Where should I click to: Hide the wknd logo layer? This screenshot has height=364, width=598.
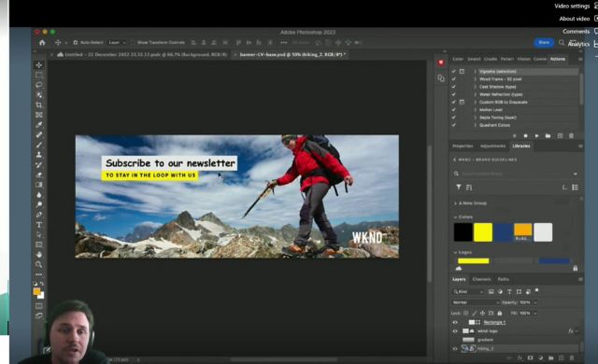[455, 331]
